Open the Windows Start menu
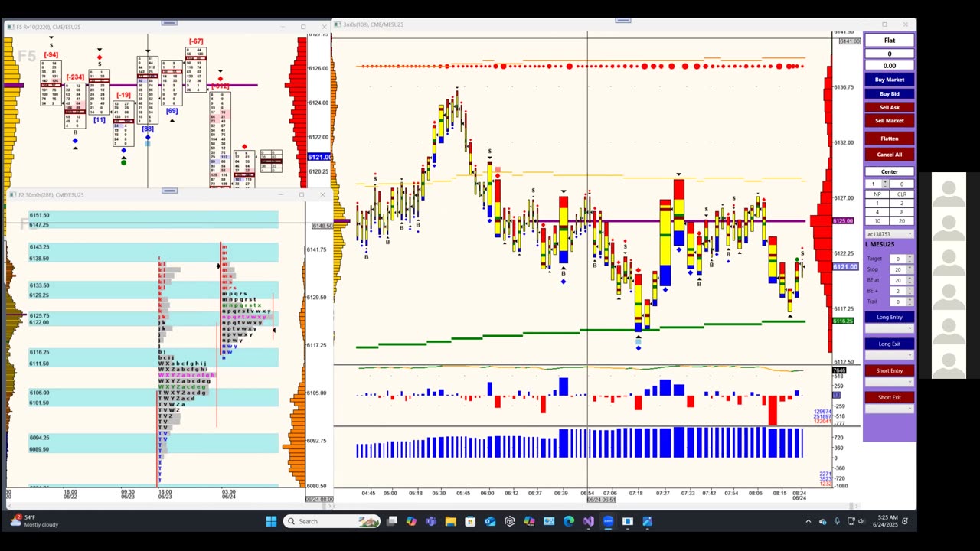The image size is (980, 551). [271, 521]
